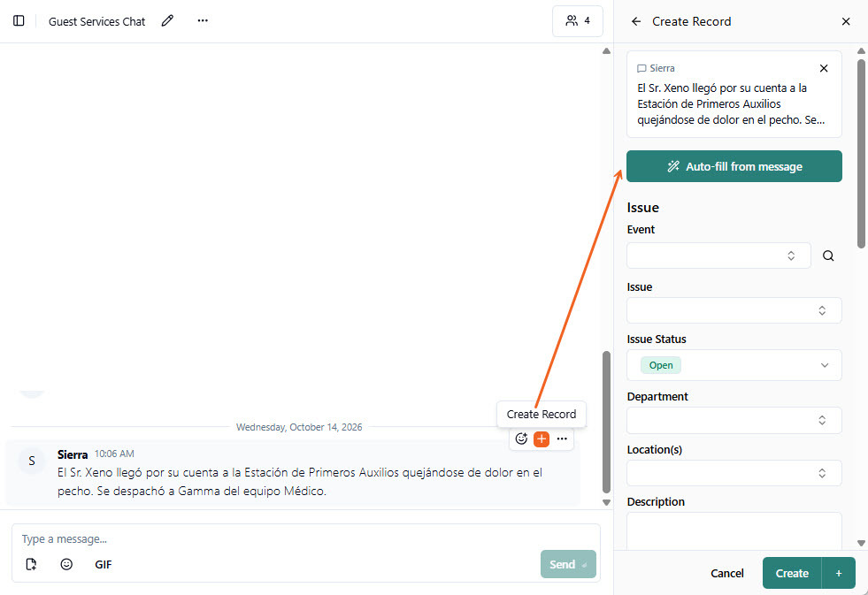The height and width of the screenshot is (595, 868).
Task: Add reaction to Sierra's message
Action: (521, 439)
